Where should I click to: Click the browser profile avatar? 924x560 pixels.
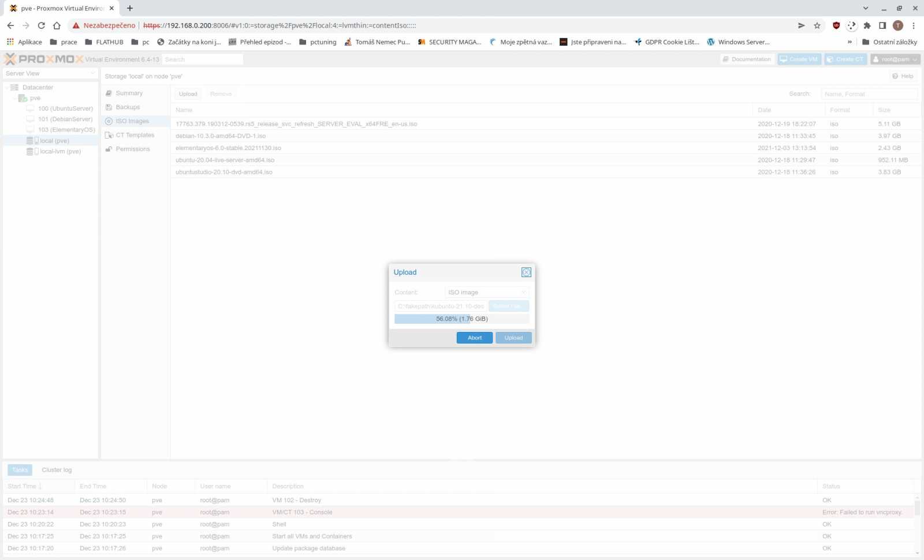[898, 25]
